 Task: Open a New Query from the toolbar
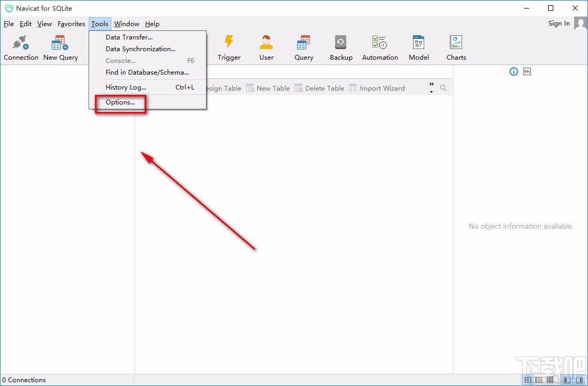click(x=60, y=47)
